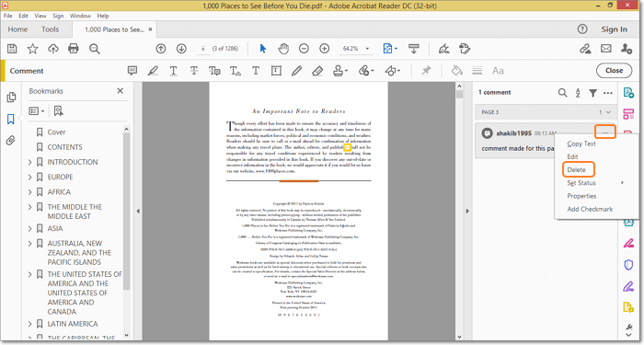
Task: Click the Close button on Comment toolbar
Action: pos(614,71)
